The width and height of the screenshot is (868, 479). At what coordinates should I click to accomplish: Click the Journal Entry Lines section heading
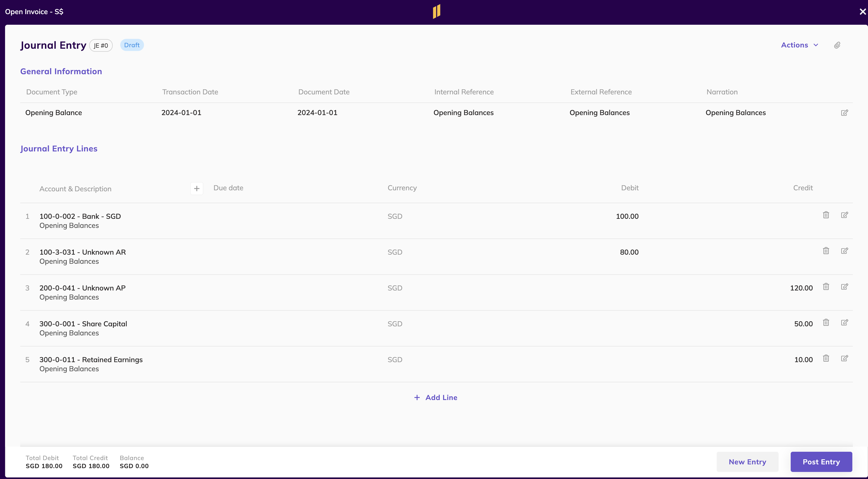pyautogui.click(x=59, y=148)
